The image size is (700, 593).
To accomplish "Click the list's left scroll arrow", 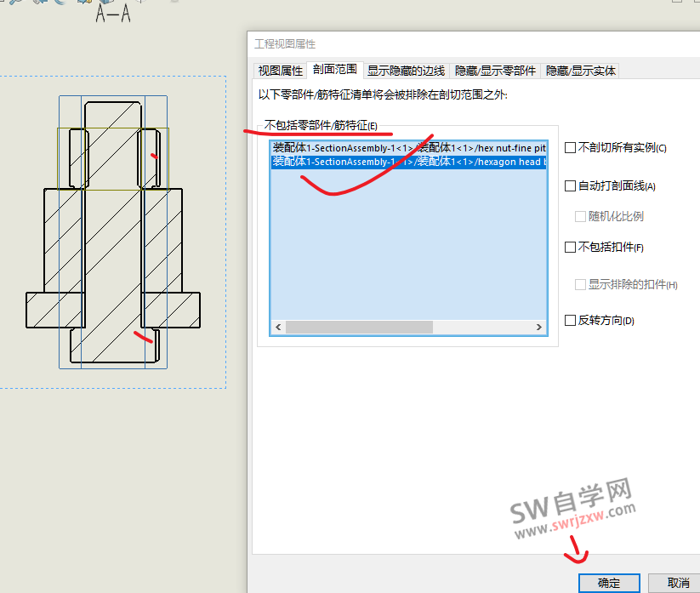I will point(277,328).
